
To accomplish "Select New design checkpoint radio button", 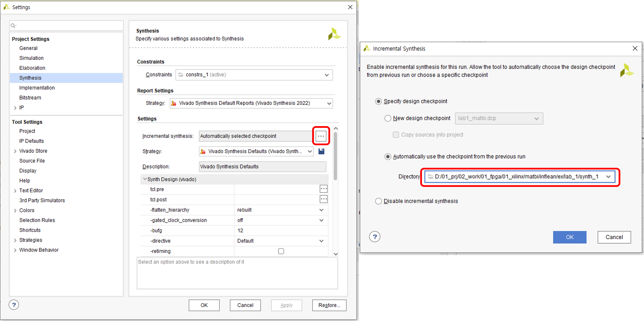I will (388, 118).
